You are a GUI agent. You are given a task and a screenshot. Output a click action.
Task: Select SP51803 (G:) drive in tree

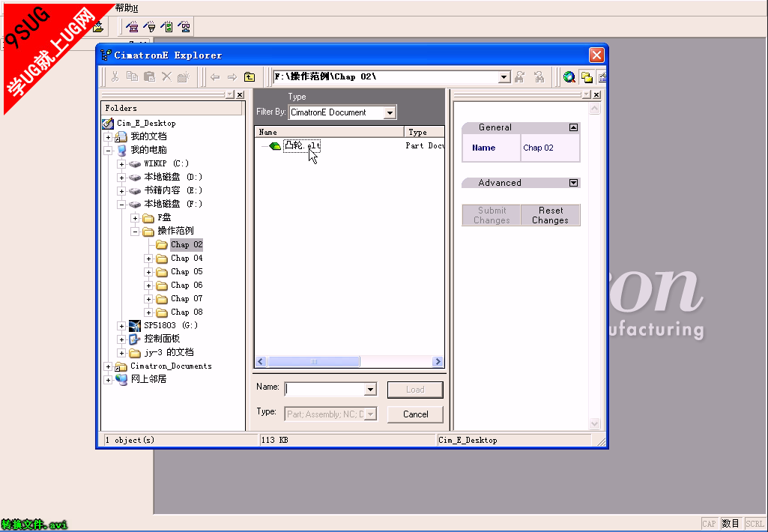(170, 325)
